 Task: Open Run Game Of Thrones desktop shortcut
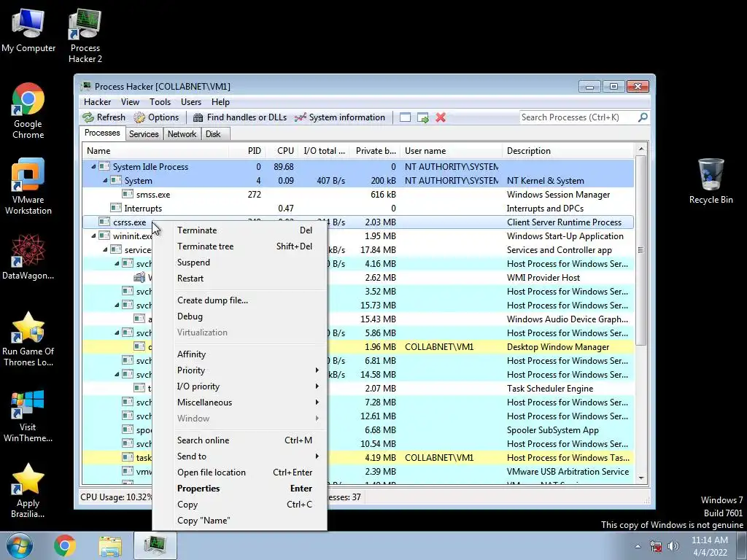pos(28,338)
